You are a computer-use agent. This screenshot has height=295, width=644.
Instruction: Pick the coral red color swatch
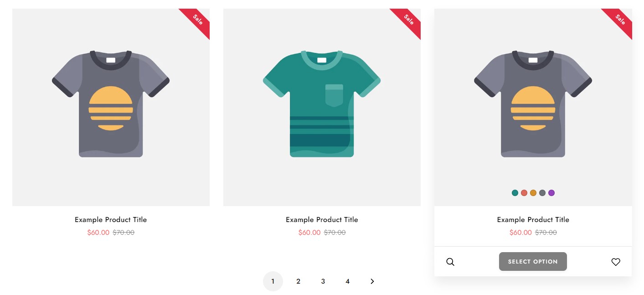click(x=524, y=193)
